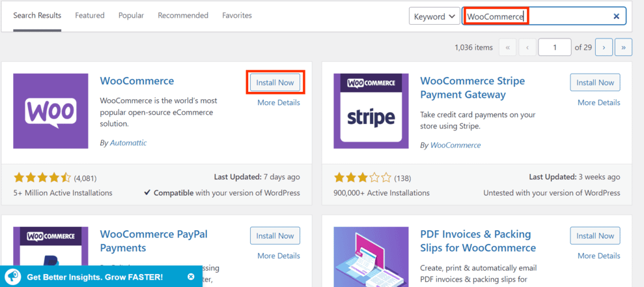The width and height of the screenshot is (644, 287).
Task: Click the '900,000+ Active Installations' text
Action: pos(382,193)
